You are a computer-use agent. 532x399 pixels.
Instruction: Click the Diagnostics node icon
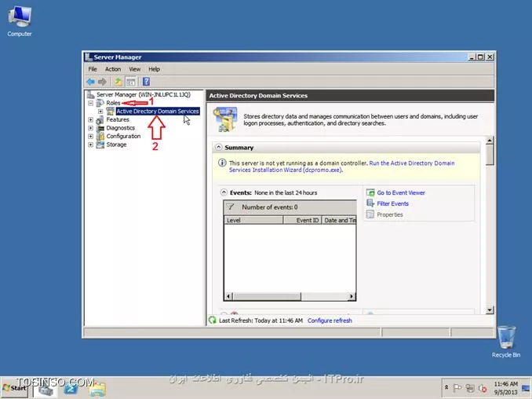100,128
